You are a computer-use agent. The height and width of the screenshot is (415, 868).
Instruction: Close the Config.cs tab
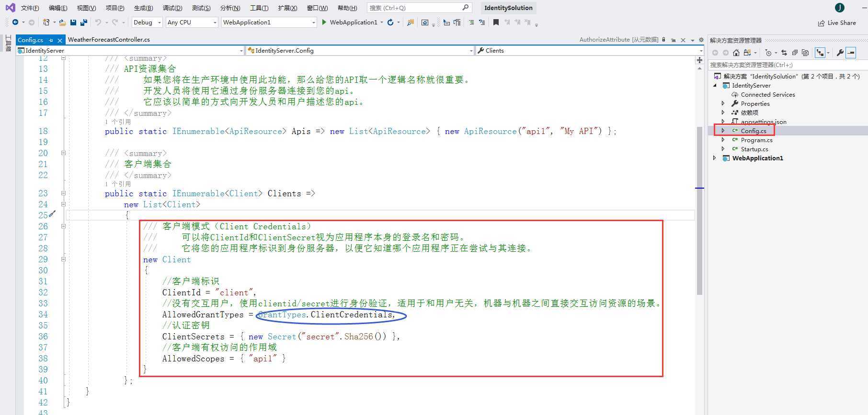point(60,40)
